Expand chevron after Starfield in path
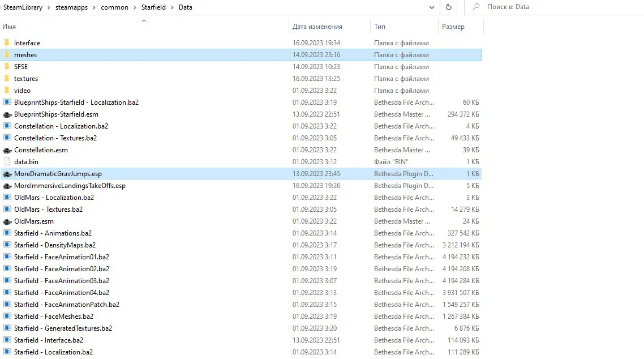 pyautogui.click(x=172, y=7)
